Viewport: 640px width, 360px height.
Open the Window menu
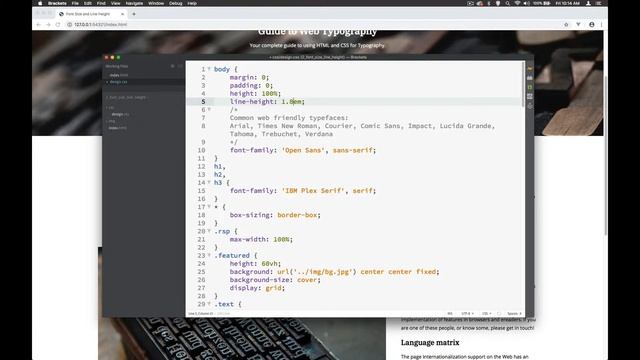pos(156,3)
